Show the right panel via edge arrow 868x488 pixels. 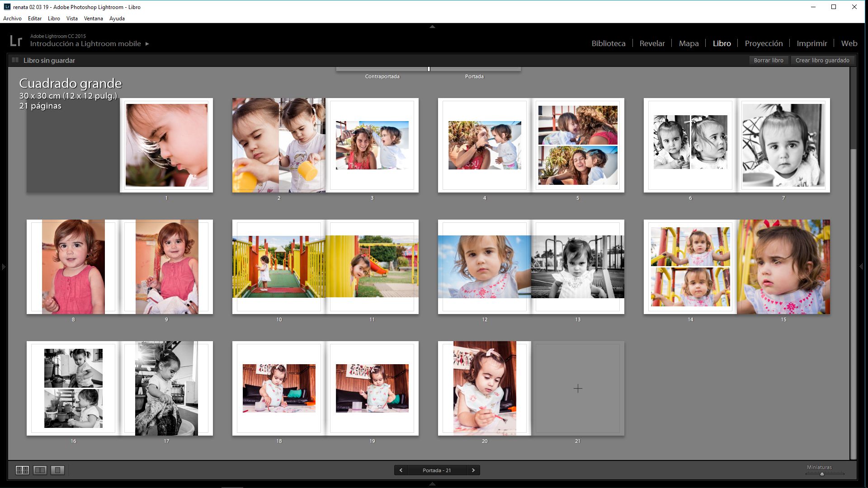(x=861, y=267)
